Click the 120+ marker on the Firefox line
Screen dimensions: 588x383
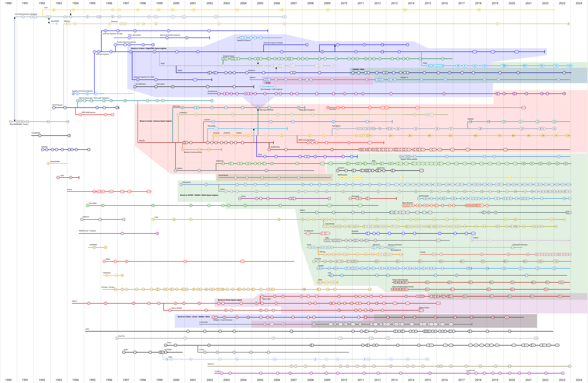(568, 136)
